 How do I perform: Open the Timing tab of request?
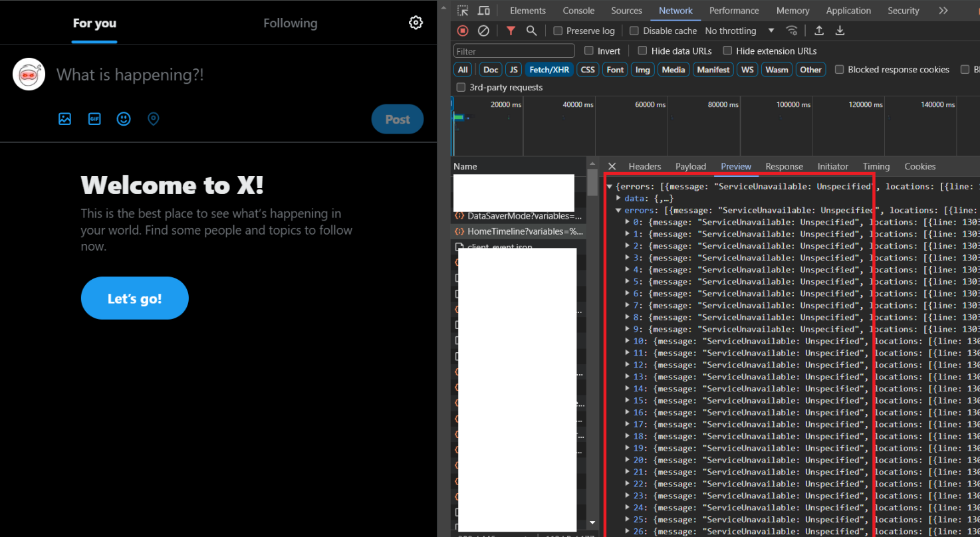click(876, 166)
